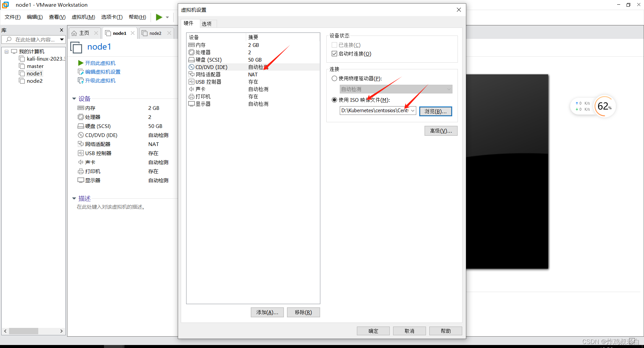The image size is (644, 348).
Task: Open the 编辑 menu
Action: click(x=35, y=17)
